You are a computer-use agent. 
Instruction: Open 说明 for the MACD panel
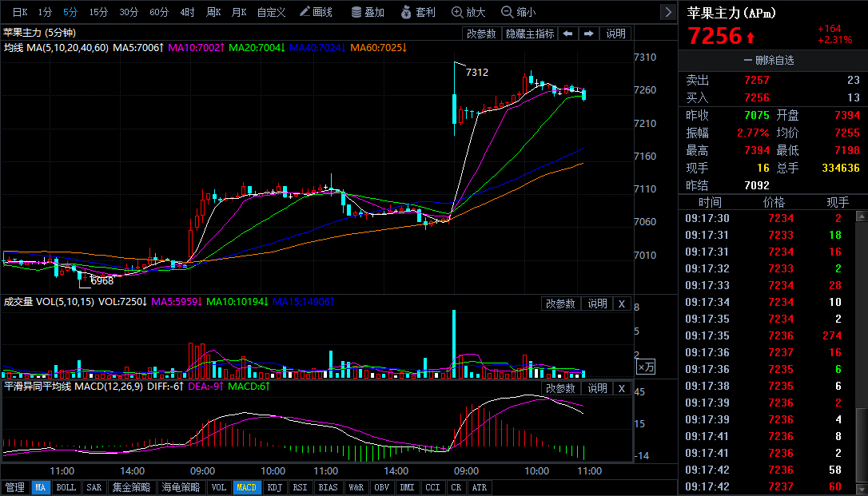pyautogui.click(x=597, y=388)
